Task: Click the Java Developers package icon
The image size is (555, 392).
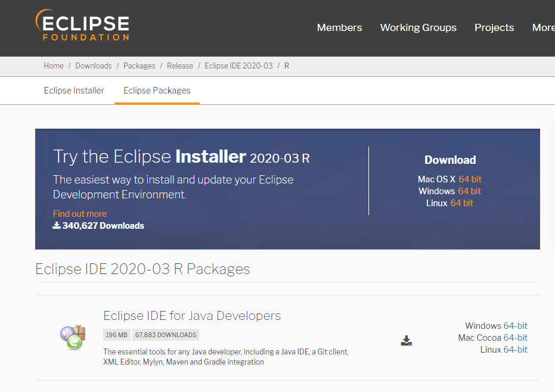Action: click(x=73, y=338)
